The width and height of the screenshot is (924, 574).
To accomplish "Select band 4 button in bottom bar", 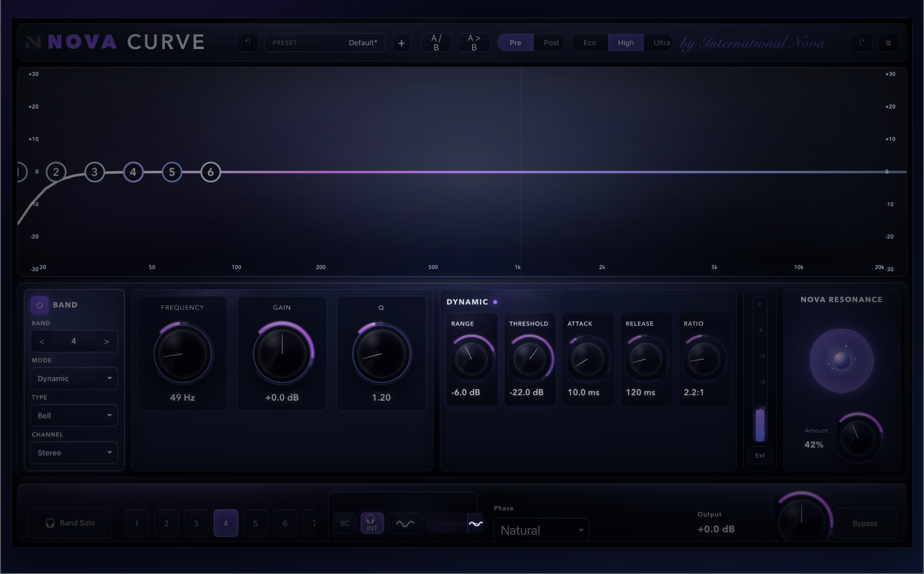I will [x=225, y=523].
